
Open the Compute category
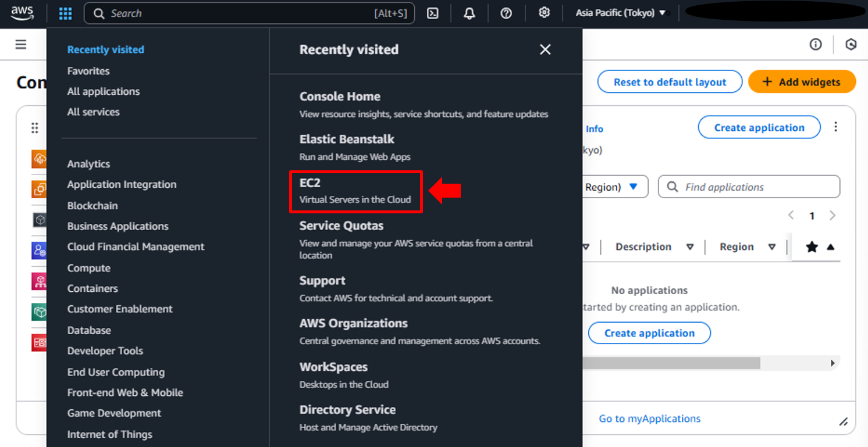click(88, 268)
